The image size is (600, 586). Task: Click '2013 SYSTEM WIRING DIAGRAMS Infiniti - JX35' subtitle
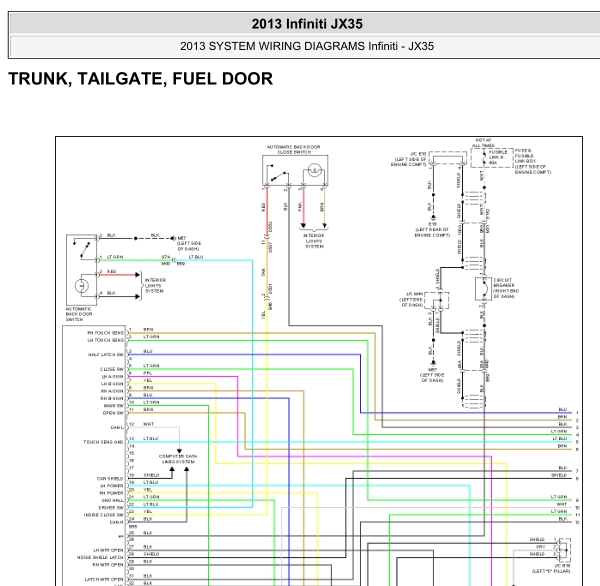(x=307, y=46)
